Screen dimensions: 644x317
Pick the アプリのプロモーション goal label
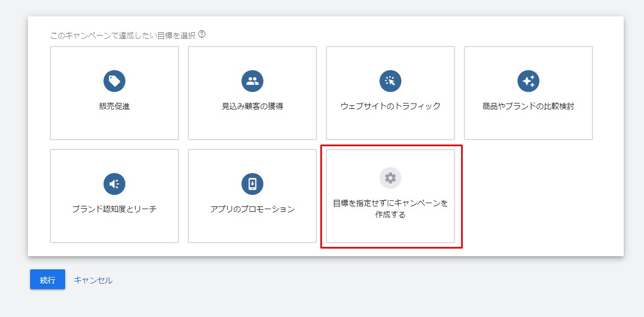tap(252, 209)
